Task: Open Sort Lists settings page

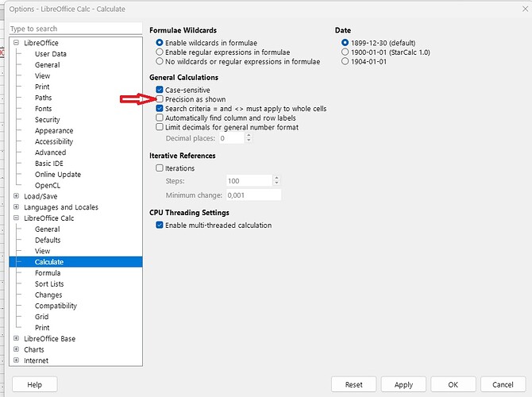Action: click(x=49, y=283)
